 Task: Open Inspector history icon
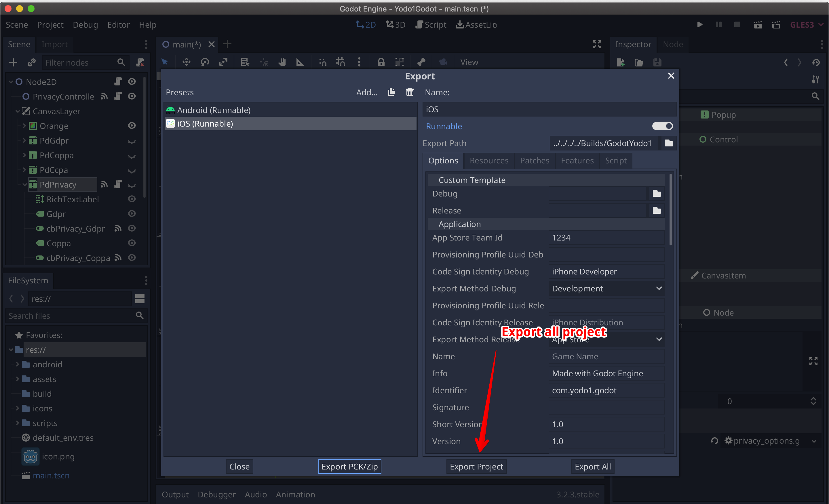pos(815,62)
